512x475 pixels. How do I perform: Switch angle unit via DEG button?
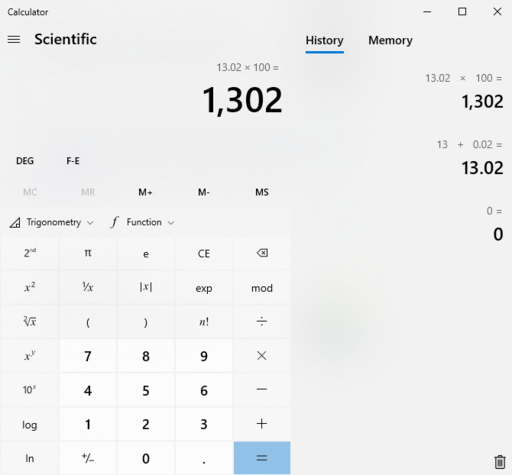tap(25, 161)
